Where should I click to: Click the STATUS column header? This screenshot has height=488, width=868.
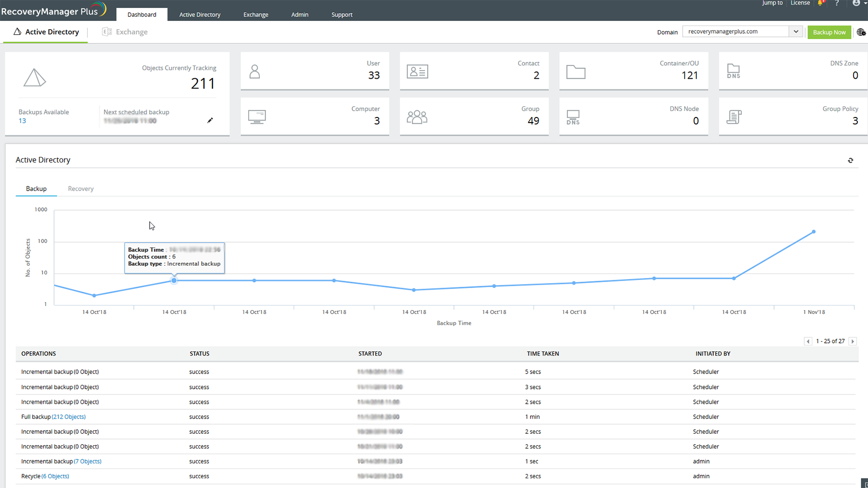[x=200, y=354]
